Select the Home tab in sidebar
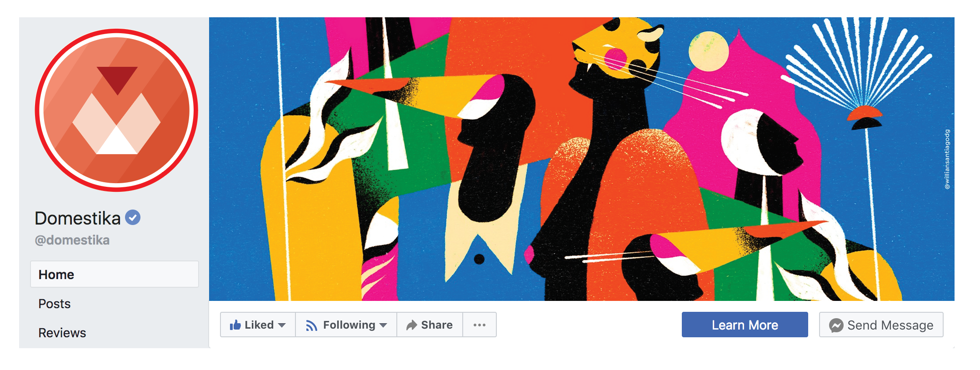The width and height of the screenshot is (980, 370). point(115,274)
